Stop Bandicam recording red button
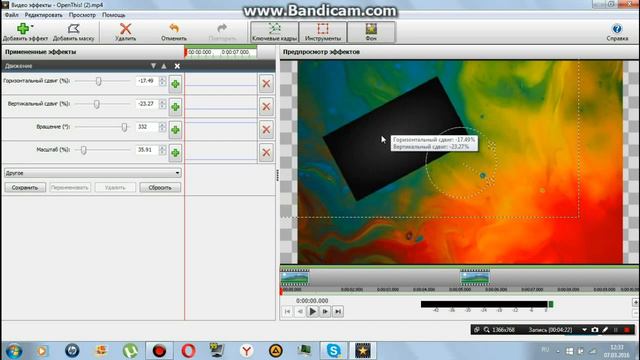The image size is (640, 360). (627, 329)
